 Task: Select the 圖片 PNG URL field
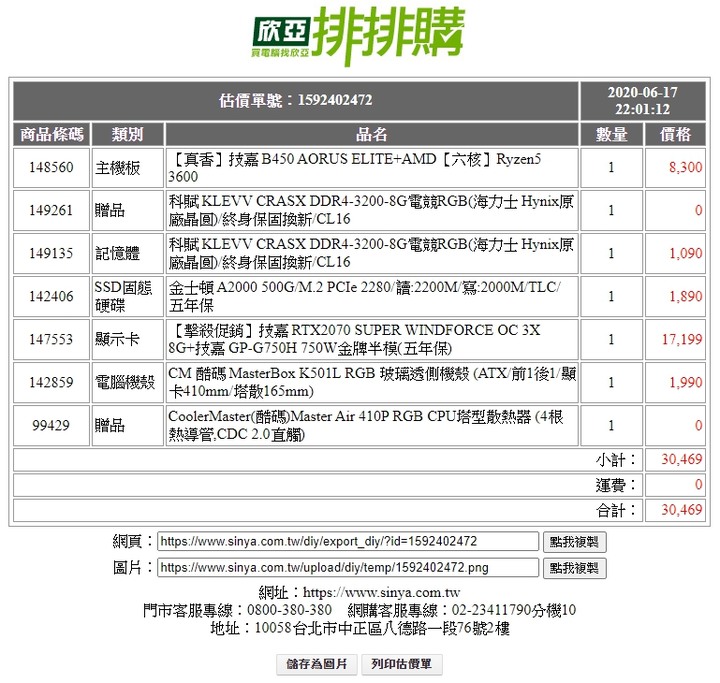(348, 568)
